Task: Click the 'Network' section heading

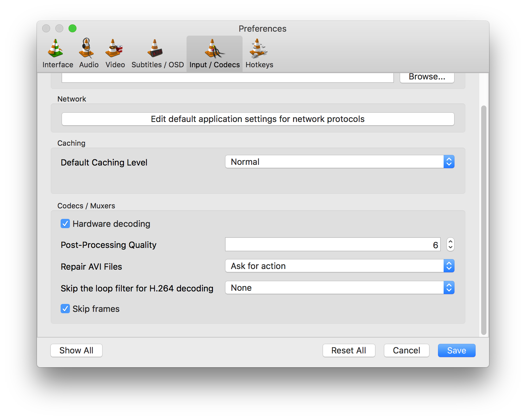Action: [x=72, y=99]
